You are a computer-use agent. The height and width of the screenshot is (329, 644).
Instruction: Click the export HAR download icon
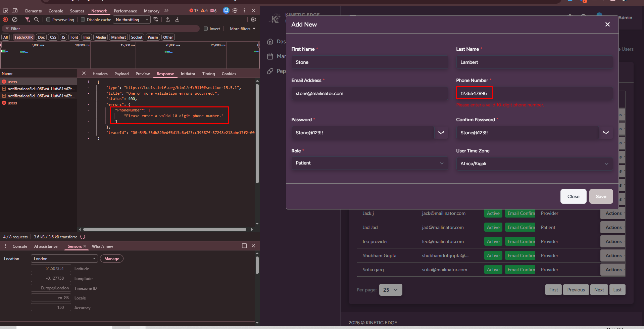pyautogui.click(x=177, y=19)
